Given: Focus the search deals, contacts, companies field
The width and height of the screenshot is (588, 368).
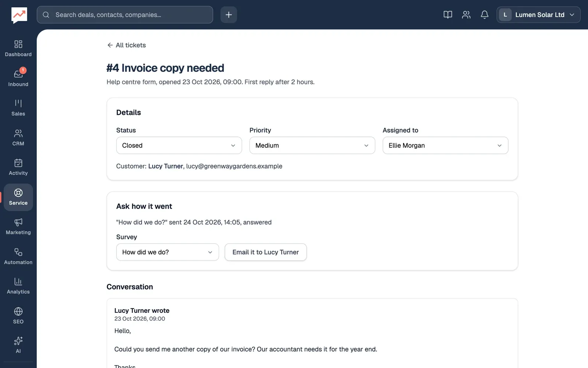Looking at the screenshot, I should (x=125, y=15).
